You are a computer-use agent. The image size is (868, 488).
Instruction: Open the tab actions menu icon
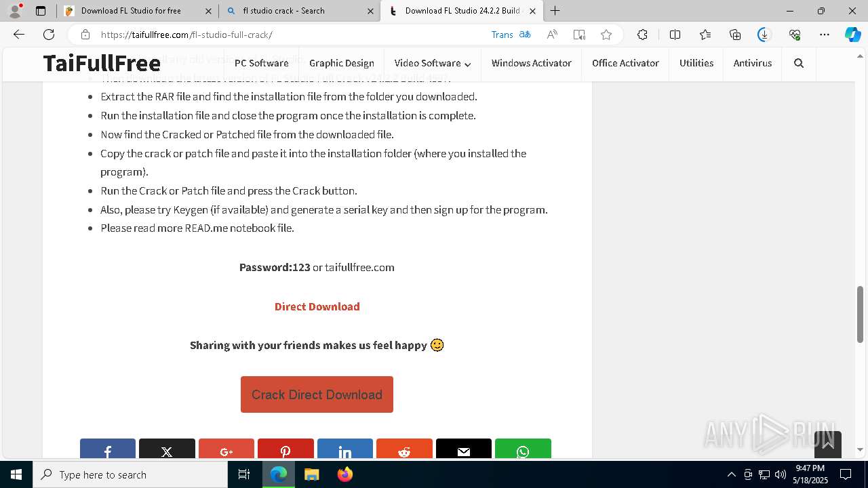point(41,11)
